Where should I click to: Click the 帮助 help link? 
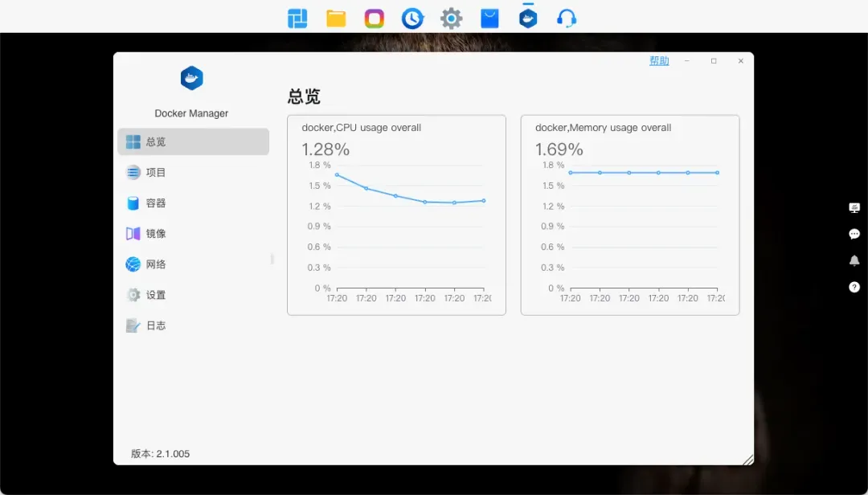pyautogui.click(x=659, y=61)
